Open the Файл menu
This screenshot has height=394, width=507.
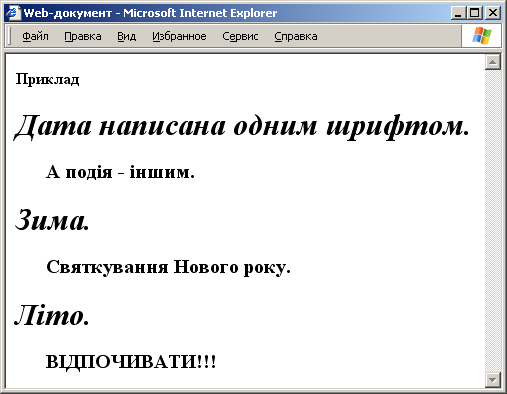[35, 36]
